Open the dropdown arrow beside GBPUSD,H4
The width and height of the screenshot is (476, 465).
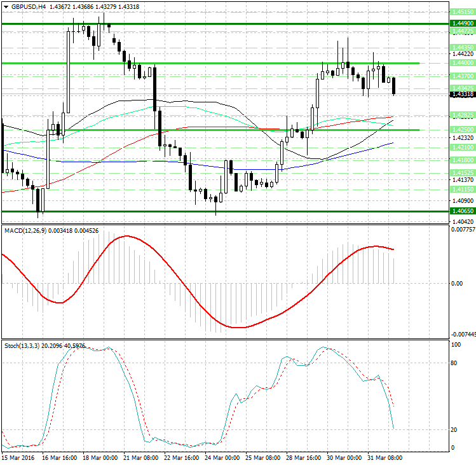click(x=5, y=6)
